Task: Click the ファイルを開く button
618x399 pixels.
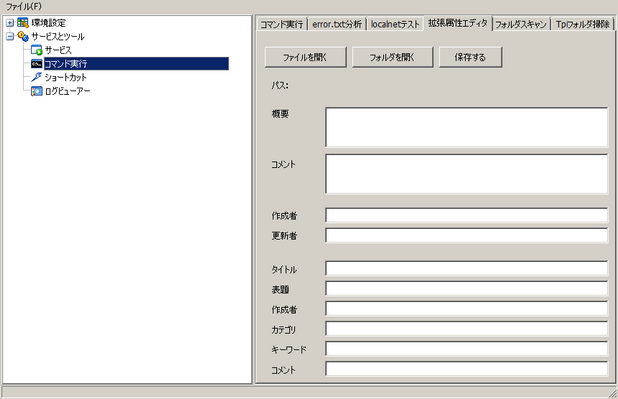Action: click(305, 57)
